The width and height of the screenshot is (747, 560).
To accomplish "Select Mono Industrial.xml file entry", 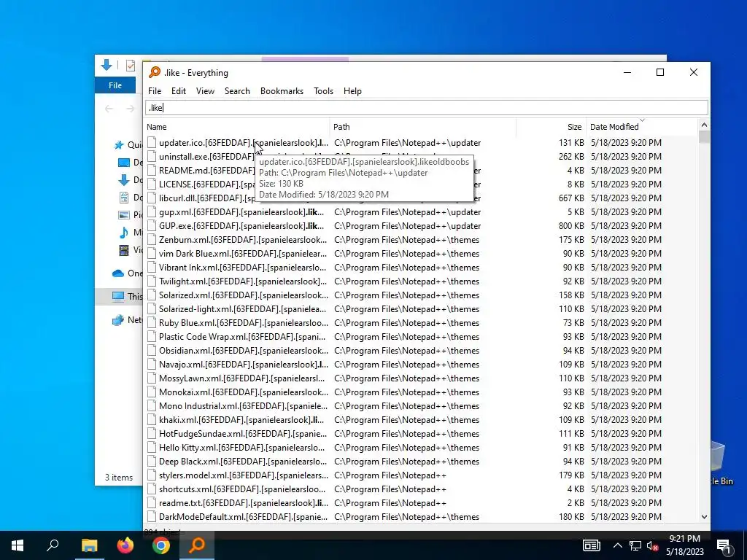I will [x=243, y=405].
